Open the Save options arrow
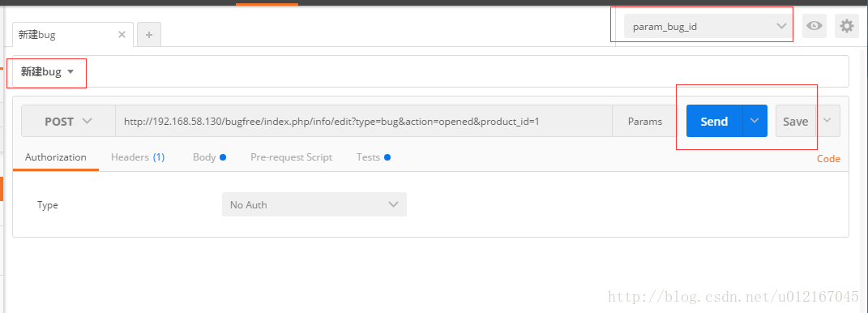The image size is (868, 313). click(827, 121)
